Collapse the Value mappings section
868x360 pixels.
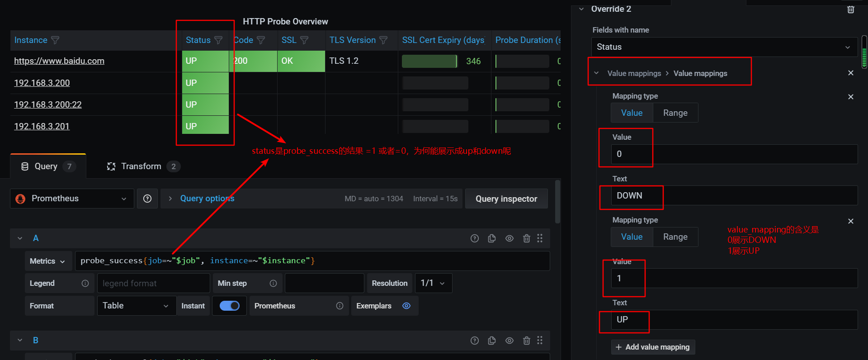pos(596,73)
